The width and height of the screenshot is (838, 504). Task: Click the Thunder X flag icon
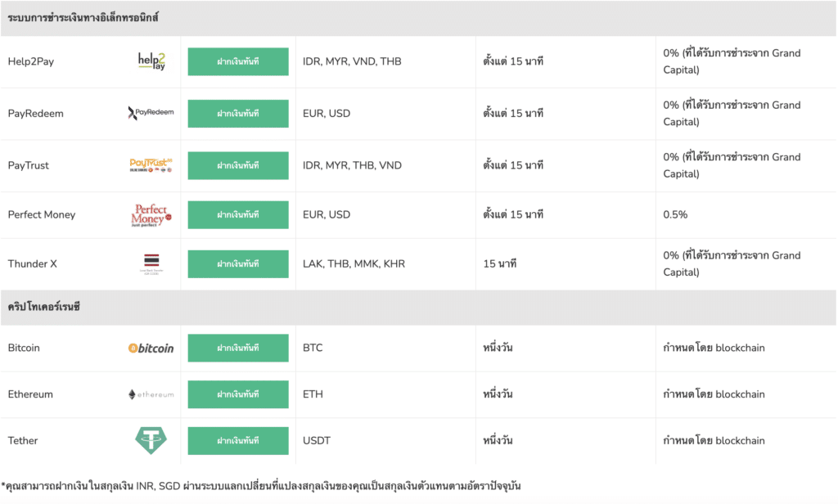(151, 263)
